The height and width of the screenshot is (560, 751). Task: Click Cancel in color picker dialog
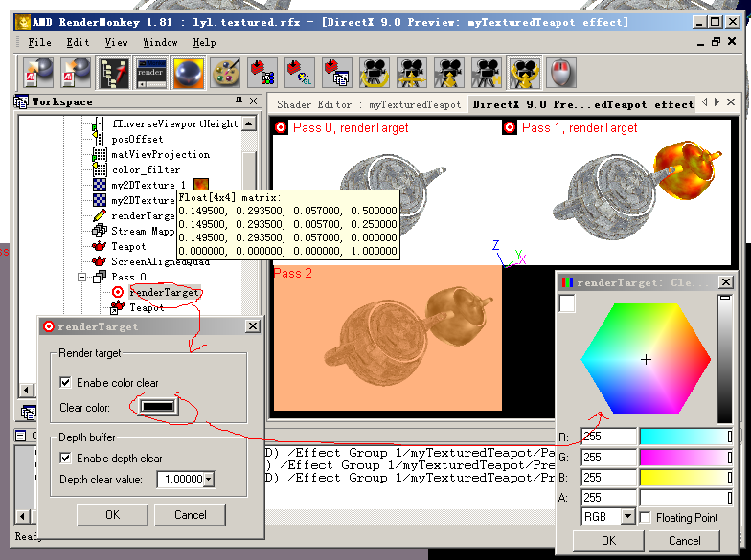[684, 541]
